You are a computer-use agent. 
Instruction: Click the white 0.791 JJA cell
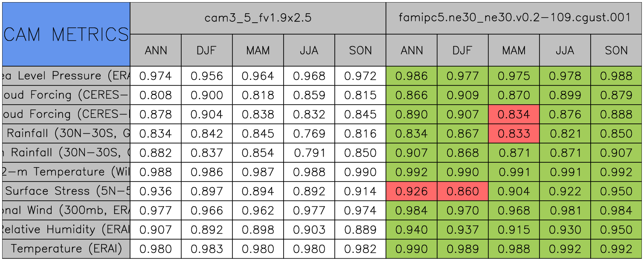click(309, 152)
